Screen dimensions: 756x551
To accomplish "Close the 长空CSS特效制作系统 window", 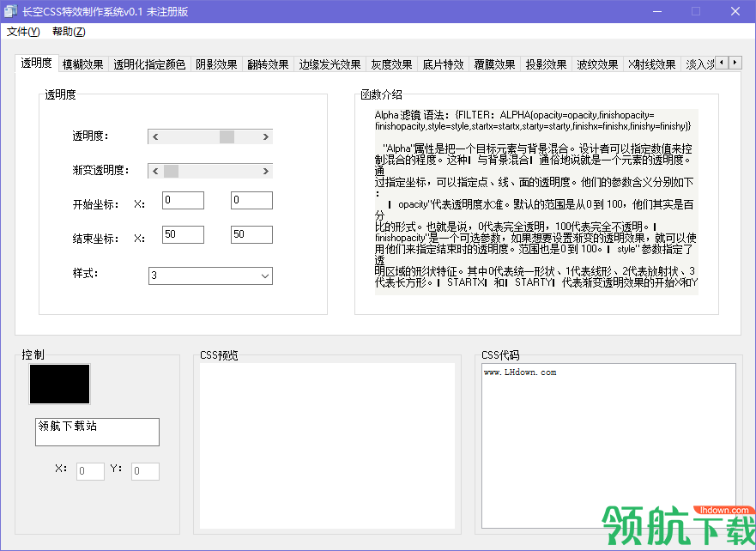I will tap(735, 11).
